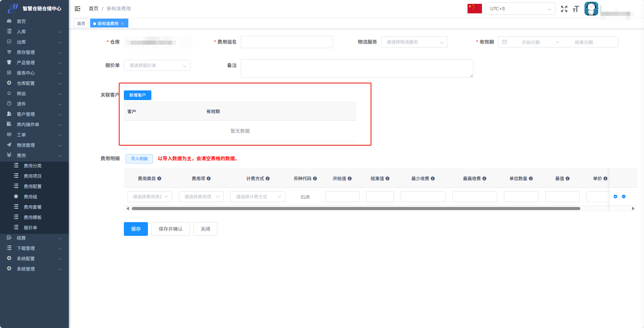
Task: Open 费用套餐 submenu item
Action: pos(34,207)
